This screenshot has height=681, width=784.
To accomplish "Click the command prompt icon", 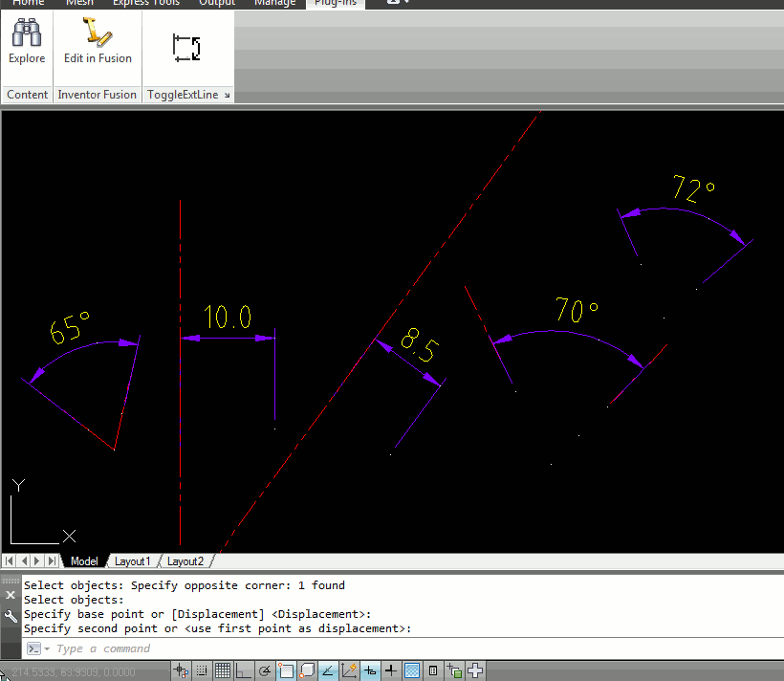I will [33, 649].
